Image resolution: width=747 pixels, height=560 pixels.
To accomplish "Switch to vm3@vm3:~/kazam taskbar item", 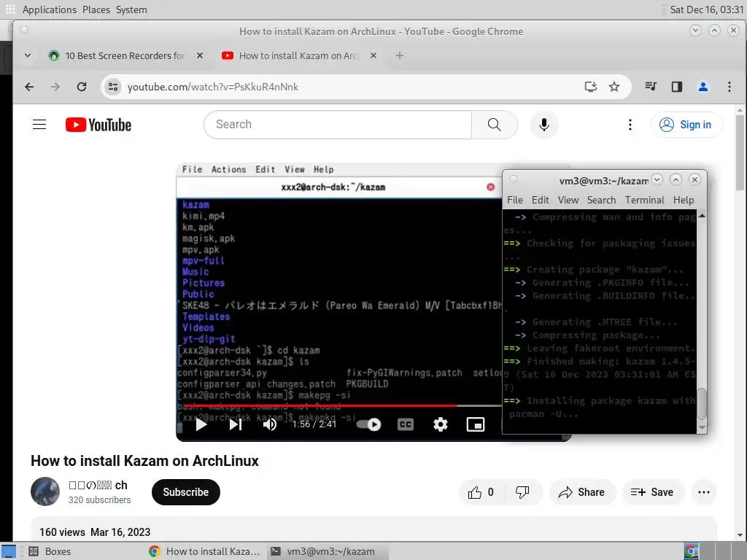I will coord(329,551).
